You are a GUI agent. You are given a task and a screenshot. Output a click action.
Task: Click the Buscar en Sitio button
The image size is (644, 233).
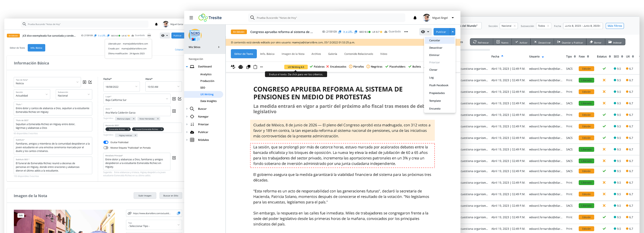click(x=171, y=195)
